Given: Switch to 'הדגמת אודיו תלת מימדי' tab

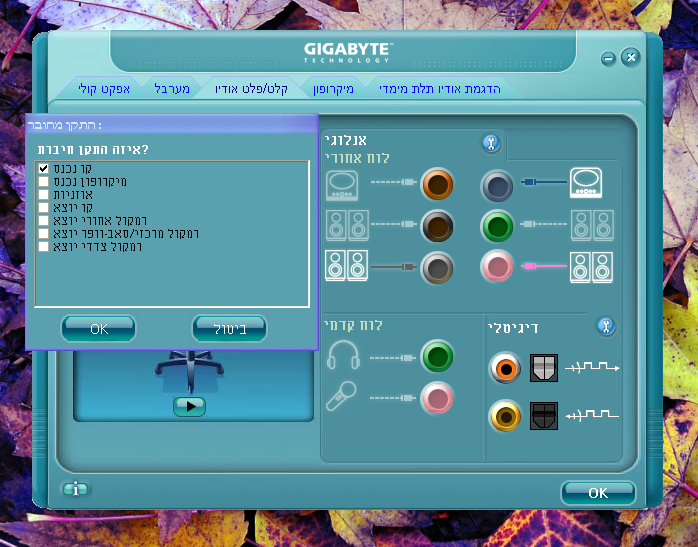Looking at the screenshot, I should (440, 89).
